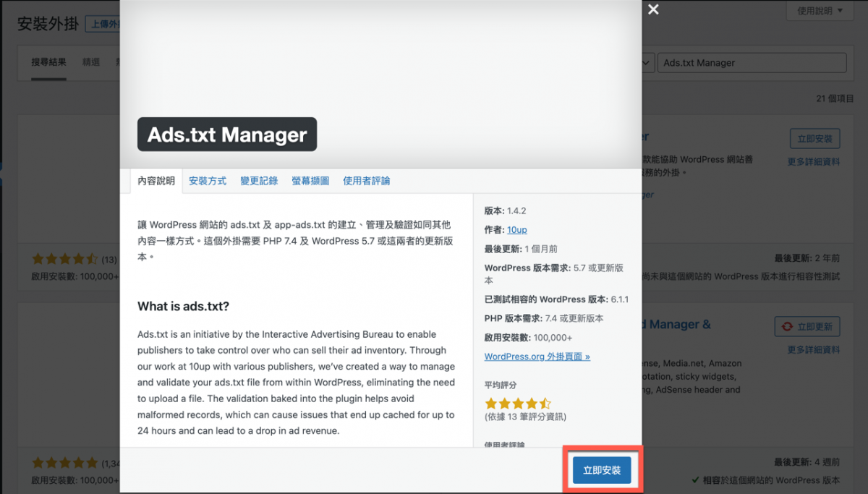
Task: Select the 精選 tab in background page
Action: 91,62
